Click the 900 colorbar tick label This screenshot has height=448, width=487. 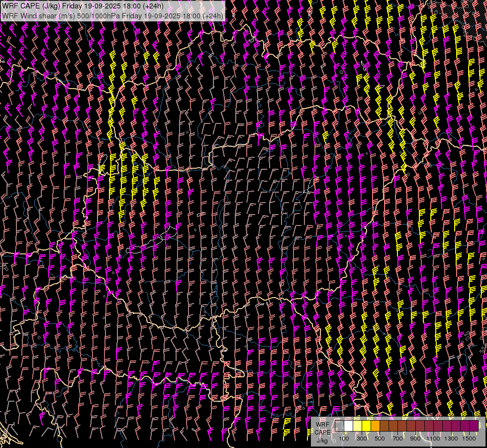tap(415, 439)
